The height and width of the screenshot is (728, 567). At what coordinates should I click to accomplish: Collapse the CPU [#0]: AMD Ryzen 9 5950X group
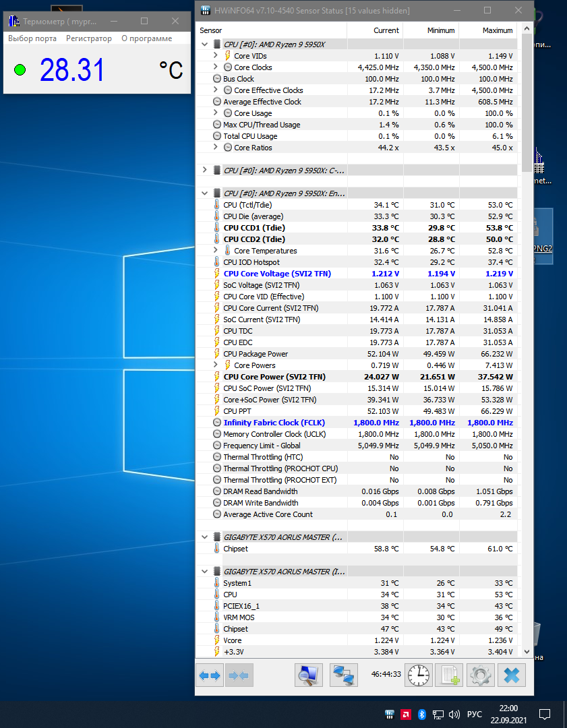point(204,44)
